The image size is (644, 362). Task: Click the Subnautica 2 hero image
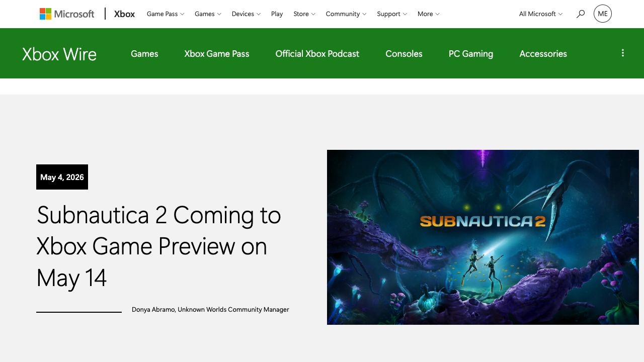483,237
